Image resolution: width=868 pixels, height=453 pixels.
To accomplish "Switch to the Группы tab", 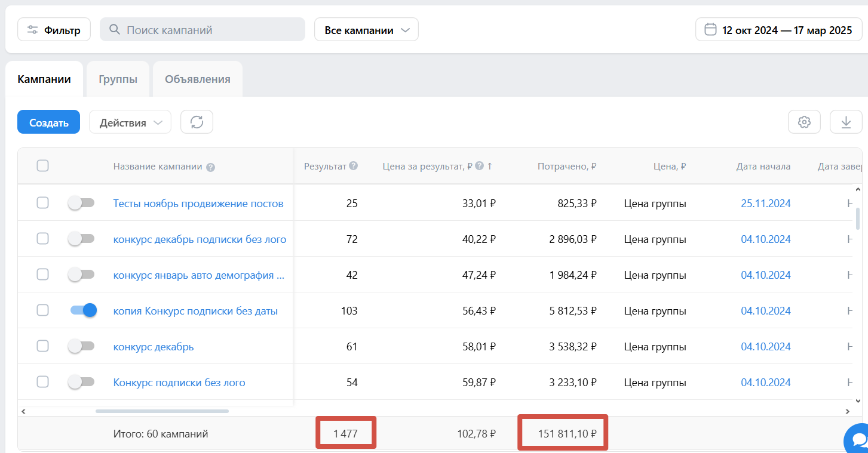I will coord(118,79).
